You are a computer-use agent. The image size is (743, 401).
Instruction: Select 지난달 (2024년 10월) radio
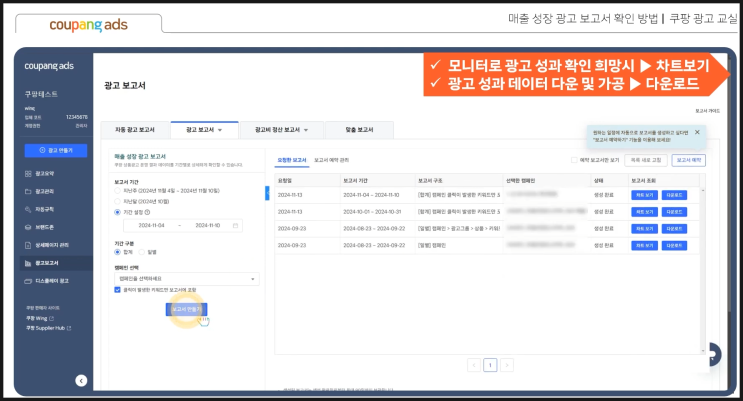coord(117,201)
